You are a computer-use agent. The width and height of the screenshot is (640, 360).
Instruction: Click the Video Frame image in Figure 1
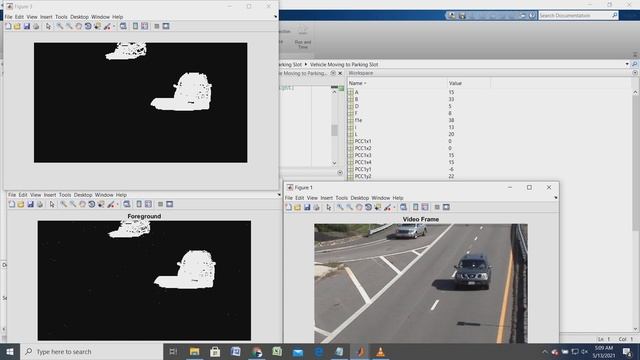(421, 284)
